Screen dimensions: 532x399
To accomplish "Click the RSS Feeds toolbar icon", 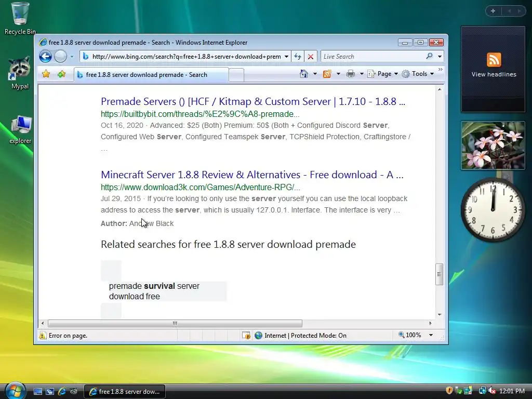I will tap(327, 74).
